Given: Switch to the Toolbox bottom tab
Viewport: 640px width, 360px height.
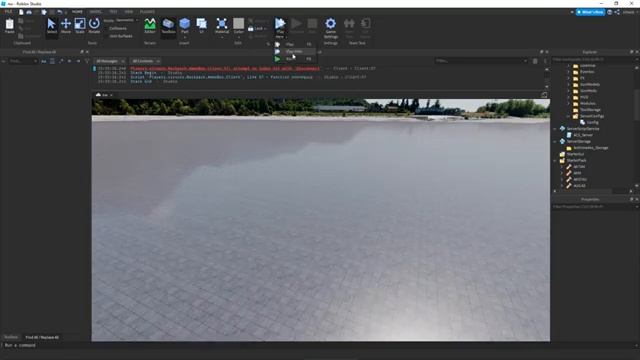Looking at the screenshot, I should point(11,337).
